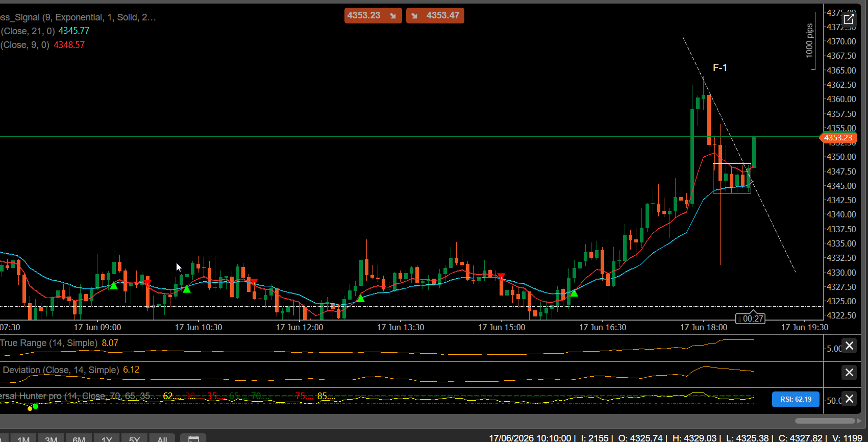Click the 4365.00 price axis label
Viewport: 868px width, 442px height.
pos(841,70)
